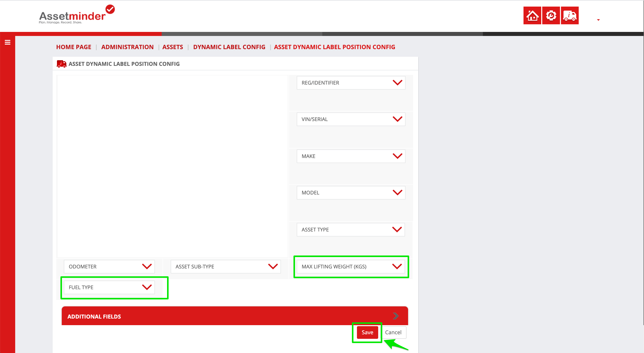The height and width of the screenshot is (353, 644).
Task: Open the MAKE dropdown
Action: (x=351, y=156)
